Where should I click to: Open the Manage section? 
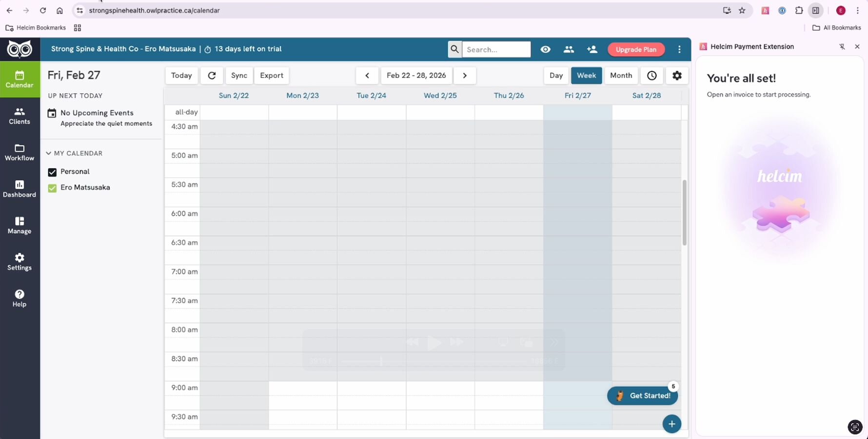(20, 225)
